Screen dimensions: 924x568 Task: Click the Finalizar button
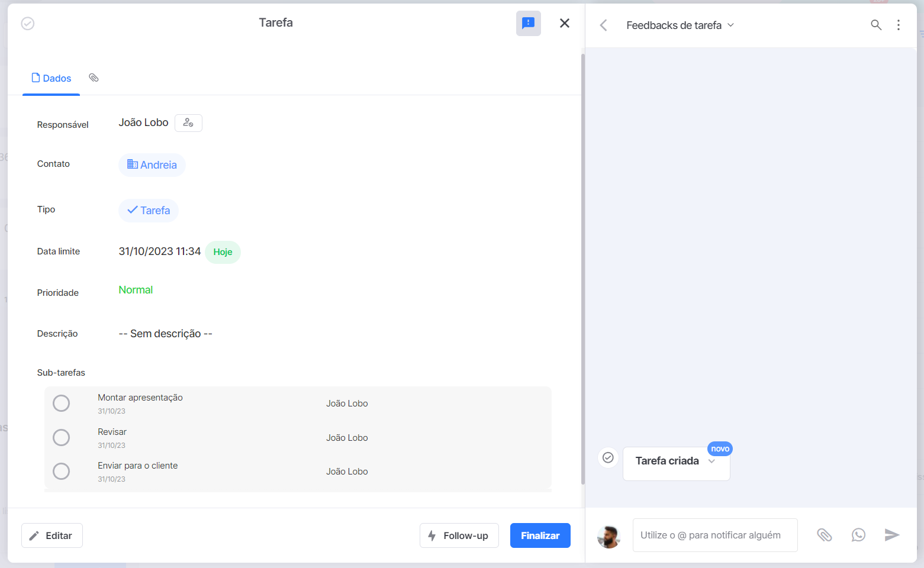(540, 535)
